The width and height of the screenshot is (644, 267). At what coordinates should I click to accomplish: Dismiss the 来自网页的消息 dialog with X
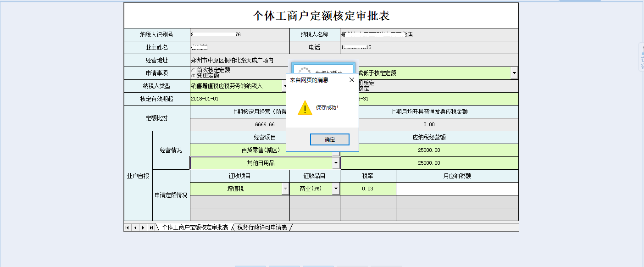point(352,79)
